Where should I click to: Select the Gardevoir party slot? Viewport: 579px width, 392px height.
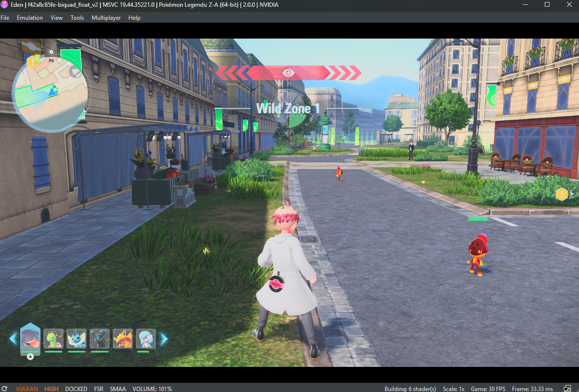coord(146,339)
